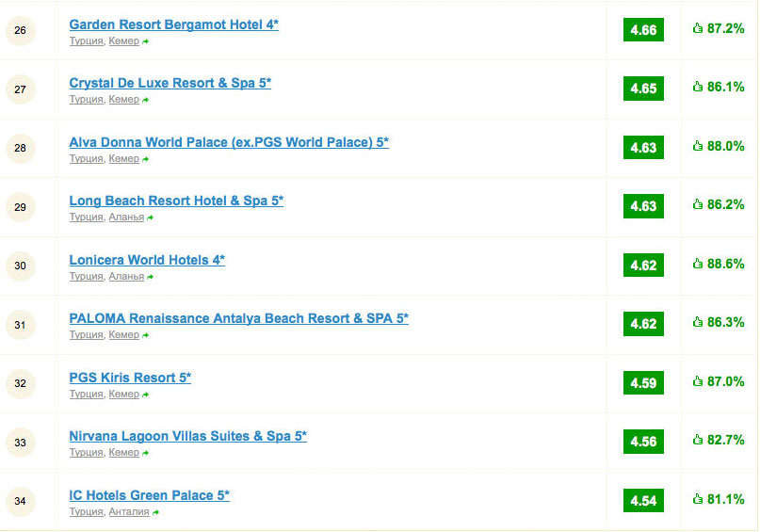Screen dimensions: 760x532
Task: Click rank number 27 circle
Action: click(x=21, y=89)
